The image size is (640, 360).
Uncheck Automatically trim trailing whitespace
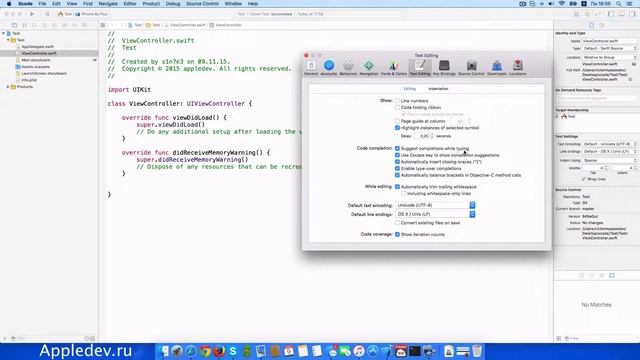(397, 187)
